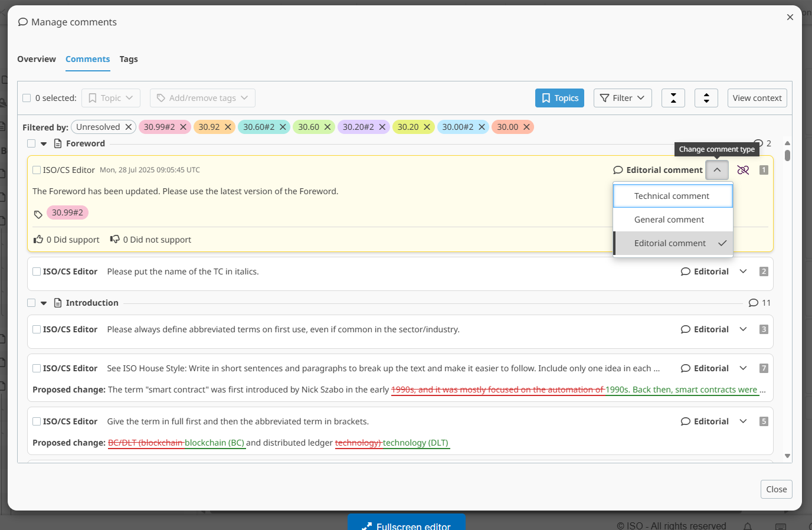The height and width of the screenshot is (530, 812).
Task: Click the expand all comments icon button
Action: coord(706,98)
